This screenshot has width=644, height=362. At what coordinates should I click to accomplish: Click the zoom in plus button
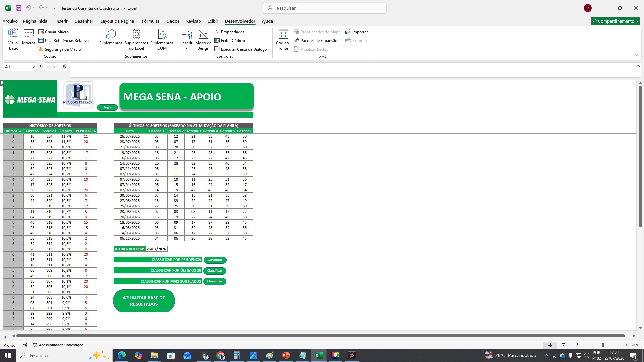click(626, 345)
